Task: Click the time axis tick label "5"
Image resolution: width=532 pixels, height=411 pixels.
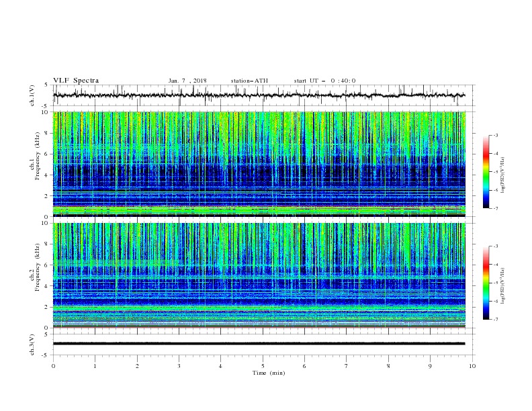Action: [x=263, y=366]
